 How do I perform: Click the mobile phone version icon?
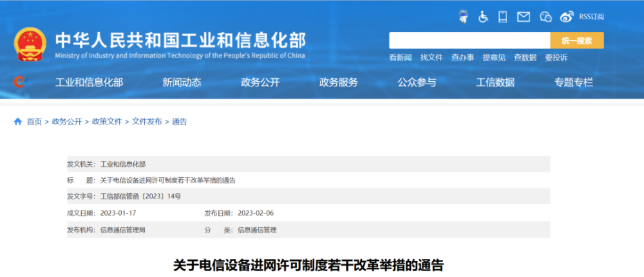point(503,17)
